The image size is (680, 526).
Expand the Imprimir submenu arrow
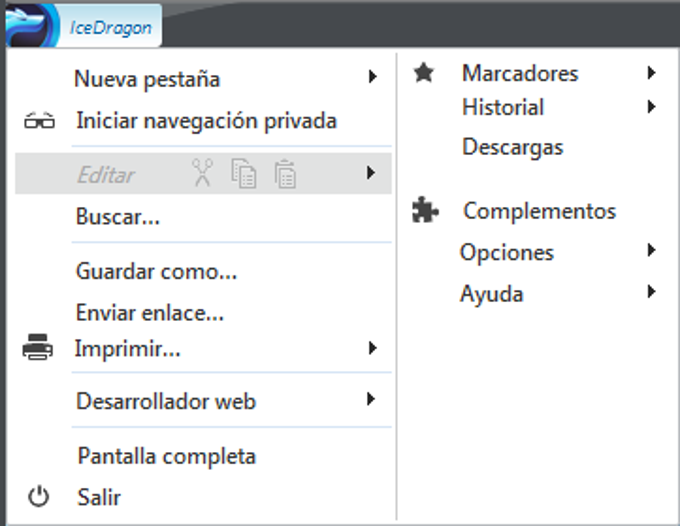click(x=372, y=349)
